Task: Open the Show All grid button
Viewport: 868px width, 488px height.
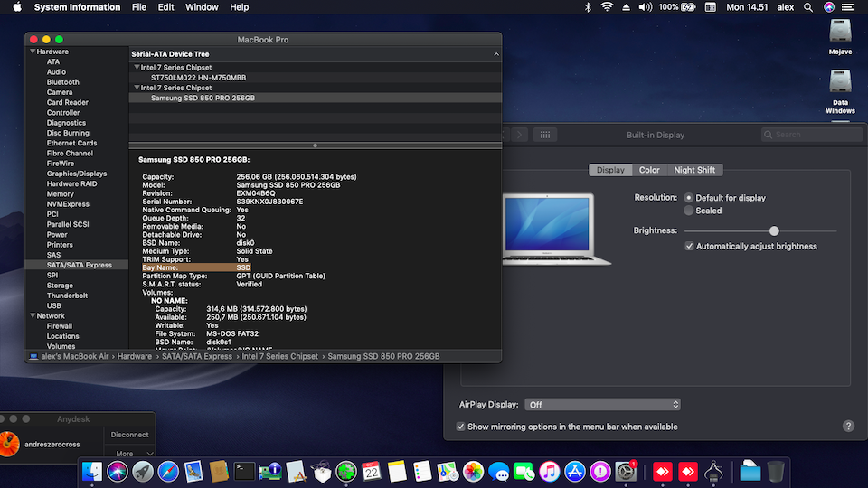Action: tap(543, 135)
